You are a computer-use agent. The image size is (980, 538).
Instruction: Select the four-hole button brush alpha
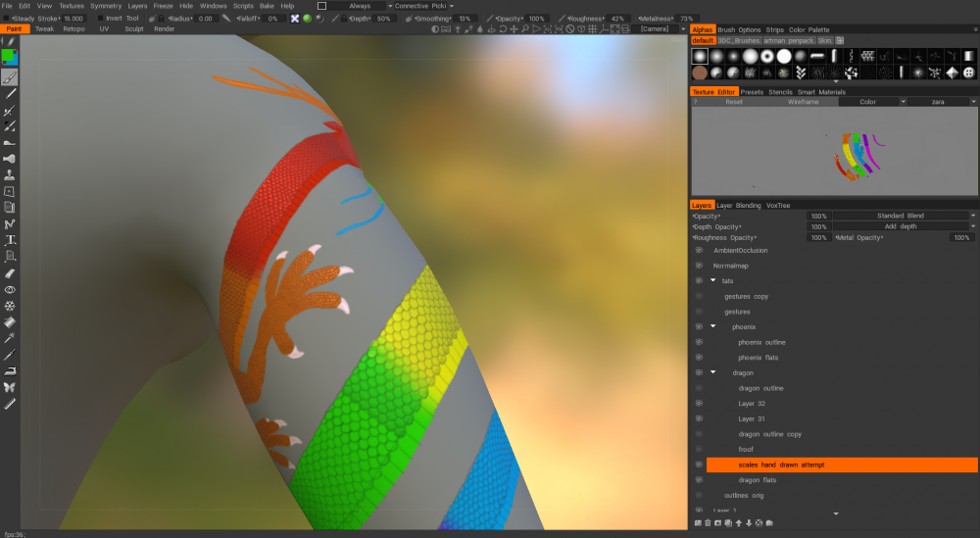pyautogui.click(x=969, y=73)
